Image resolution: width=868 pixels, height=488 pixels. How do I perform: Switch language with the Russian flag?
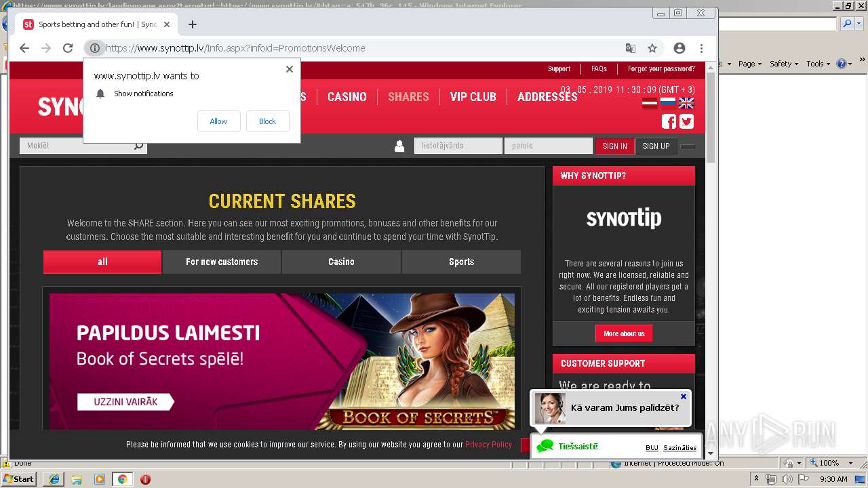coord(668,103)
